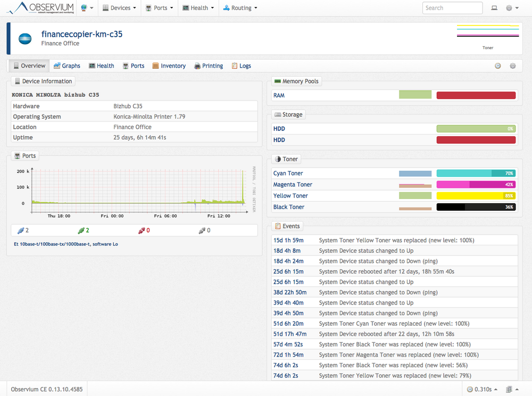
Task: Open financecopier-km-c35 device link
Action: click(82, 34)
